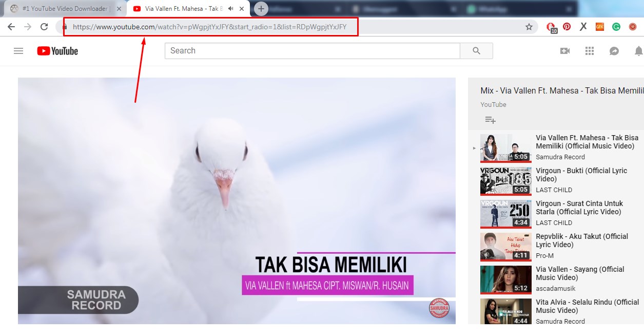The height and width of the screenshot is (335, 644).
Task: Open the YouTube apps grid icon
Action: 590,51
